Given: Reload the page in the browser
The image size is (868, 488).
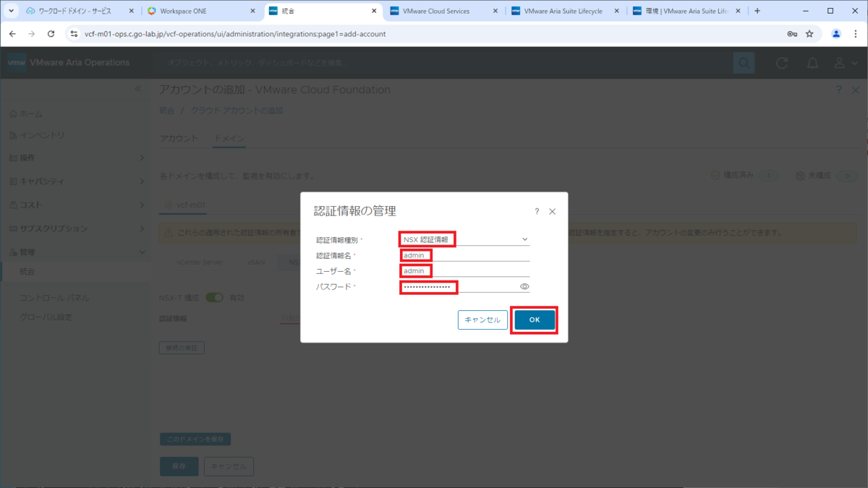Looking at the screenshot, I should [x=51, y=34].
